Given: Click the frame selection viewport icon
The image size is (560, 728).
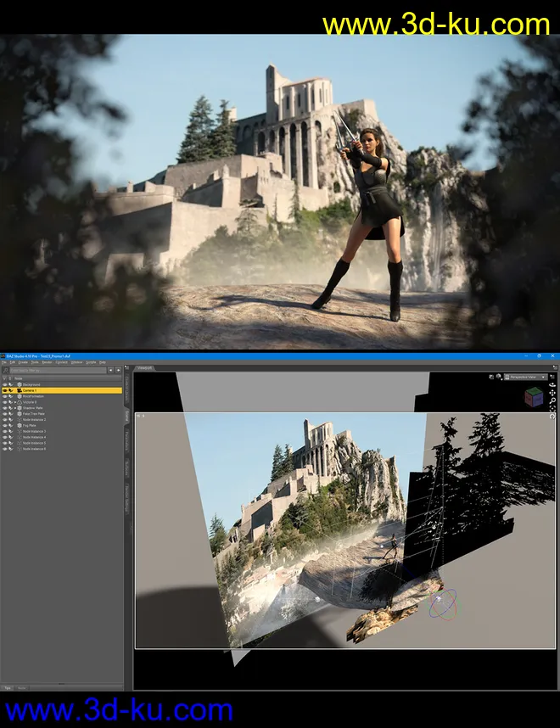Looking at the screenshot, I should tap(552, 409).
